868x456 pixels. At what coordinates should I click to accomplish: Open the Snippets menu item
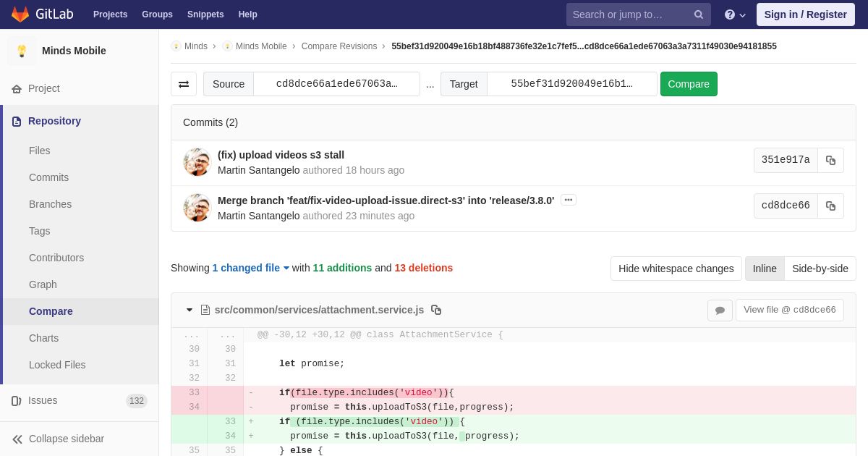pos(205,14)
